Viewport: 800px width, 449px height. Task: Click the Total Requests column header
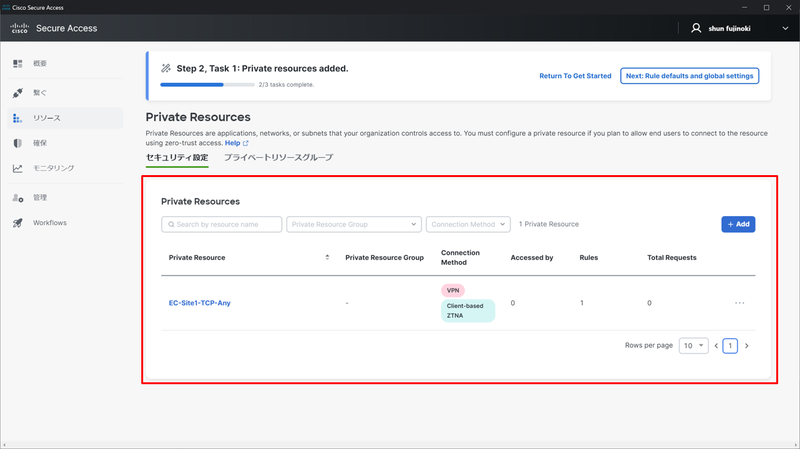tap(671, 258)
